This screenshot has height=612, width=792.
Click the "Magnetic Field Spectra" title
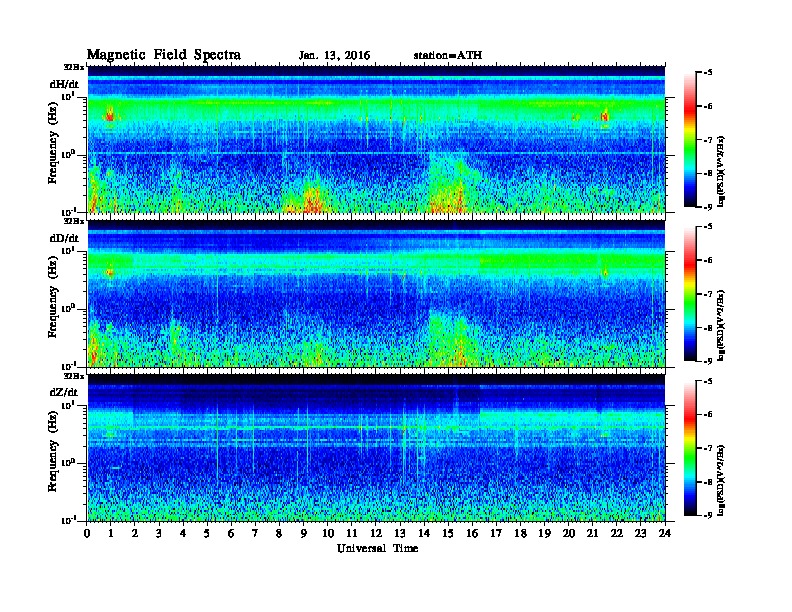(x=164, y=55)
